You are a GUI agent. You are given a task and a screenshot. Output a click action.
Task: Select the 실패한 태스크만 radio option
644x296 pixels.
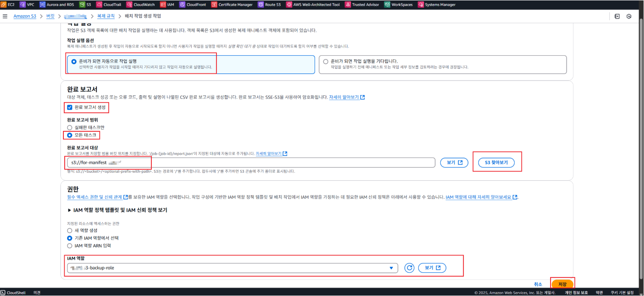(x=70, y=127)
